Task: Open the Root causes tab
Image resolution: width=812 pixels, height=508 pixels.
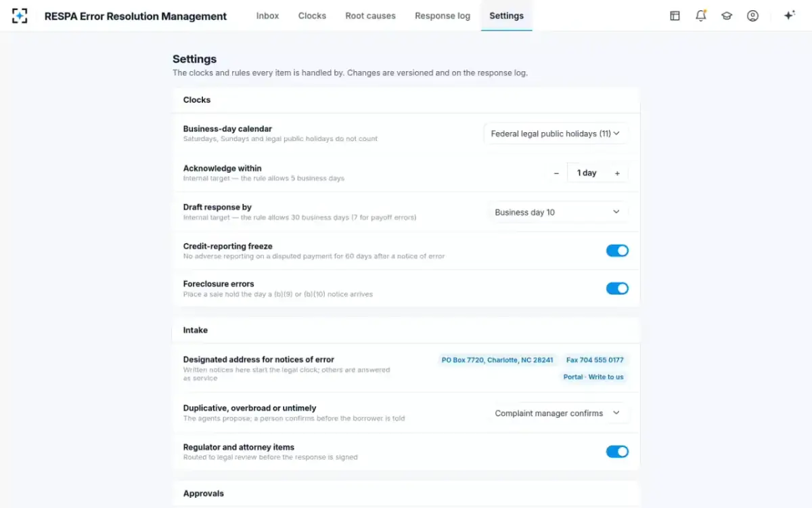Action: coord(370,16)
